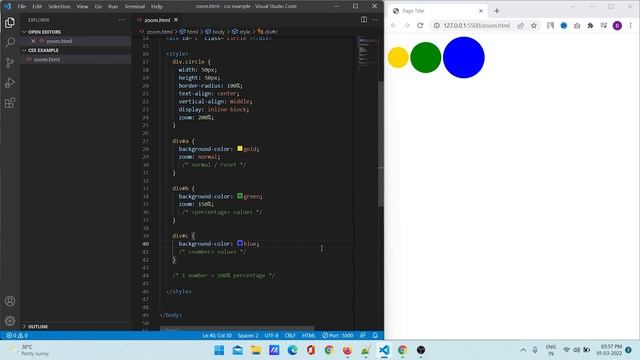Open the Search view in activity bar
The image size is (640, 360).
10,42
